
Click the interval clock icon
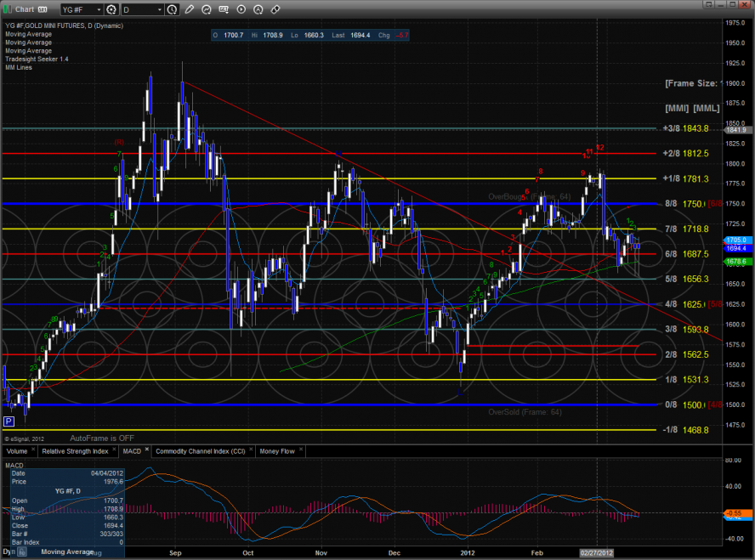pyautogui.click(x=173, y=9)
